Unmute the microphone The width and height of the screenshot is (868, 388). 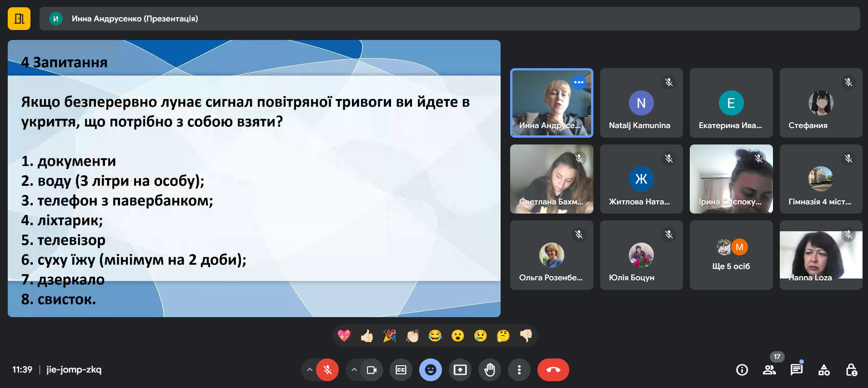[x=327, y=370]
